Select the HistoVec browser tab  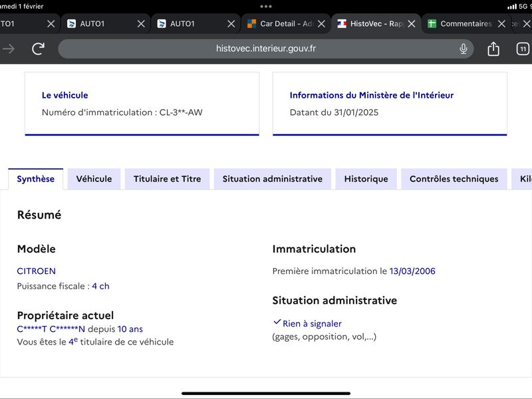(x=376, y=24)
